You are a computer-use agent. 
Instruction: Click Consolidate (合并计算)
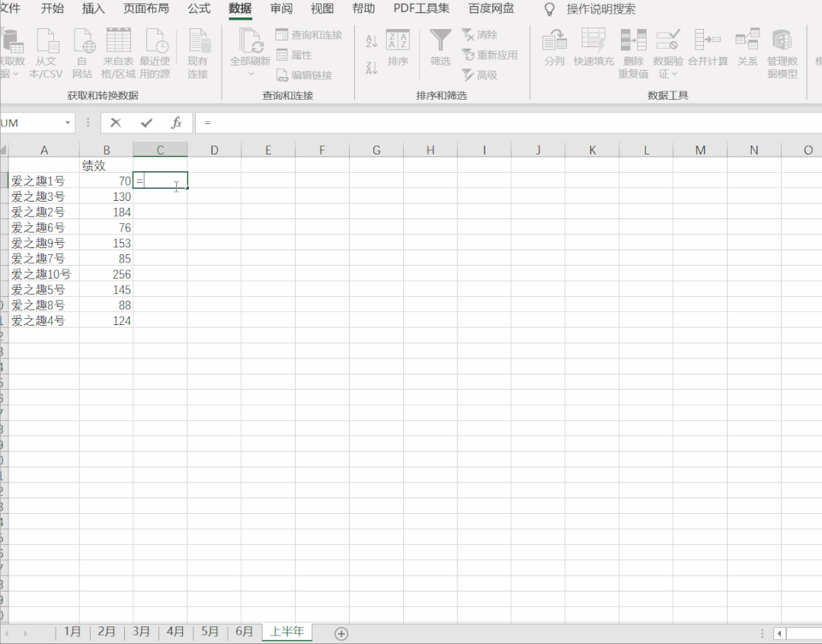tap(708, 48)
